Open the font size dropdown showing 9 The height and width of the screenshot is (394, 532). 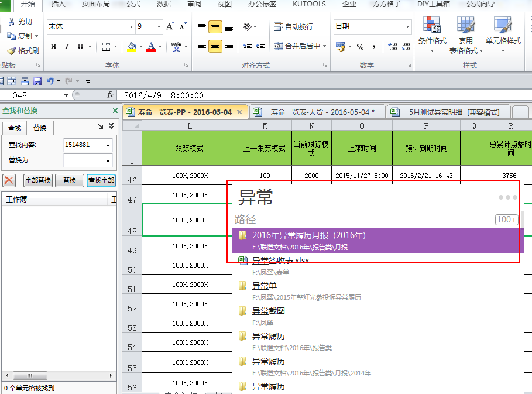click(x=159, y=26)
